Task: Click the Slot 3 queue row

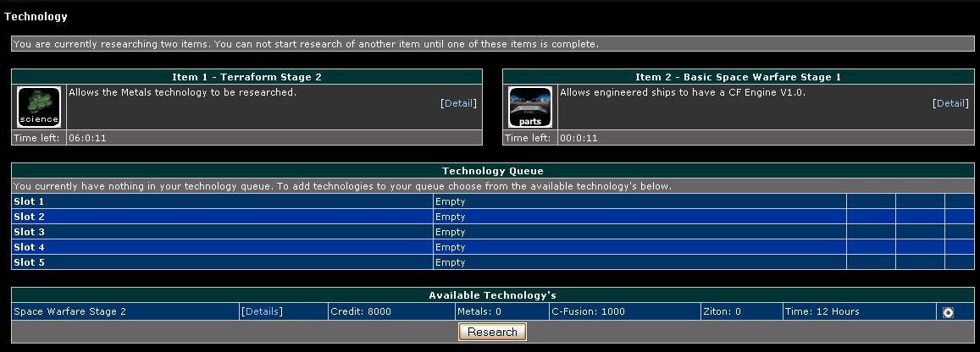Action: point(29,232)
